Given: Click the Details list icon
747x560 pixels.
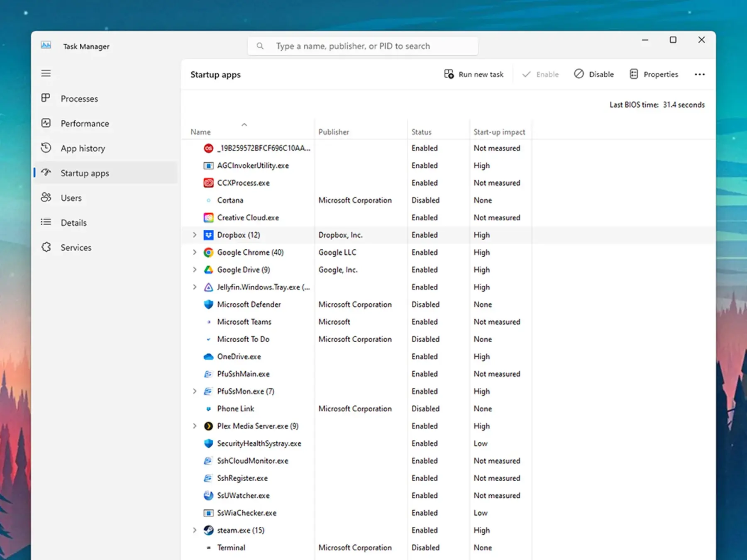Looking at the screenshot, I should 46,222.
